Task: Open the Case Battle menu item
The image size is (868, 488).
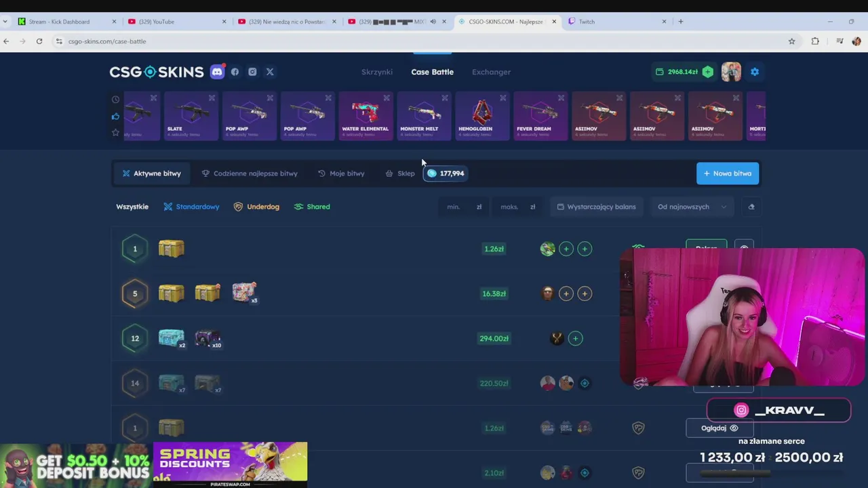Action: (432, 72)
